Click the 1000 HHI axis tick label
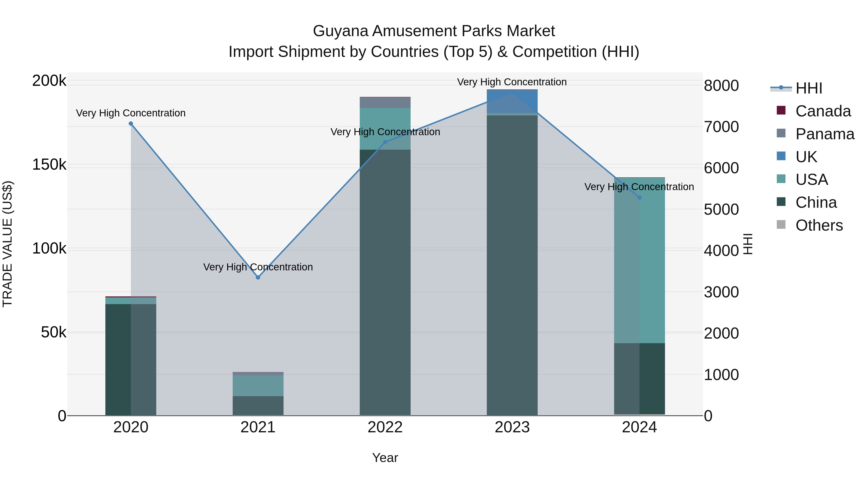 (721, 375)
